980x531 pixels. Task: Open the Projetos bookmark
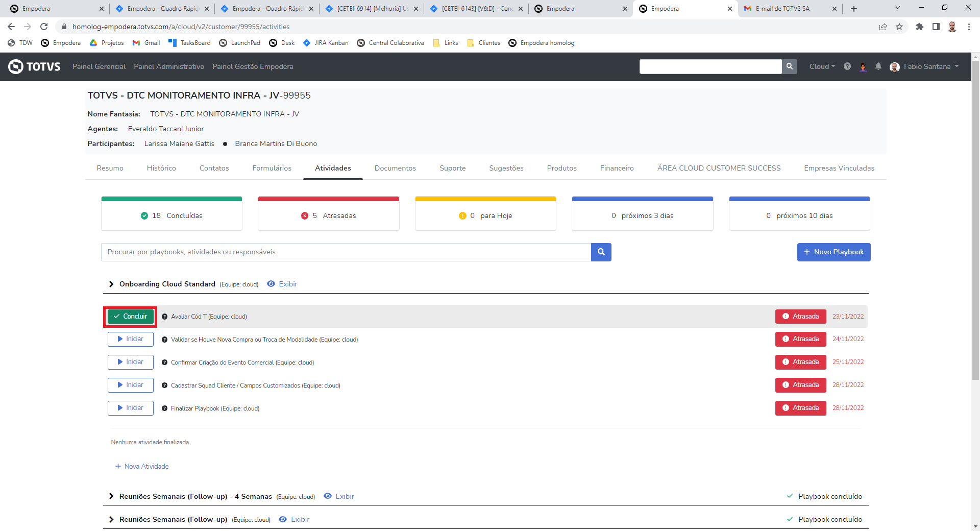[x=107, y=43]
